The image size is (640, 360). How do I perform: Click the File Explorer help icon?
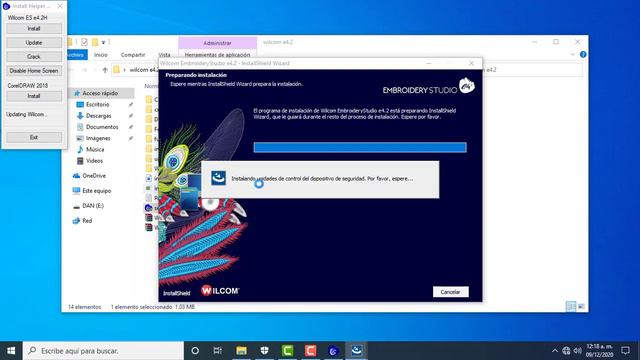coord(583,55)
